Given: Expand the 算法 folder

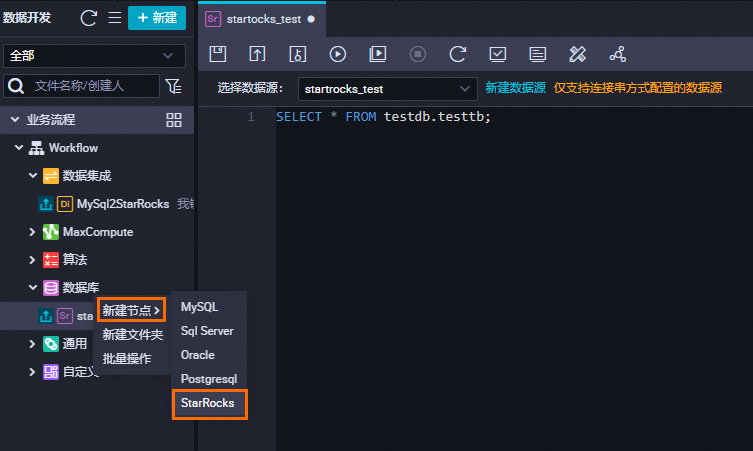Looking at the screenshot, I should (x=32, y=260).
